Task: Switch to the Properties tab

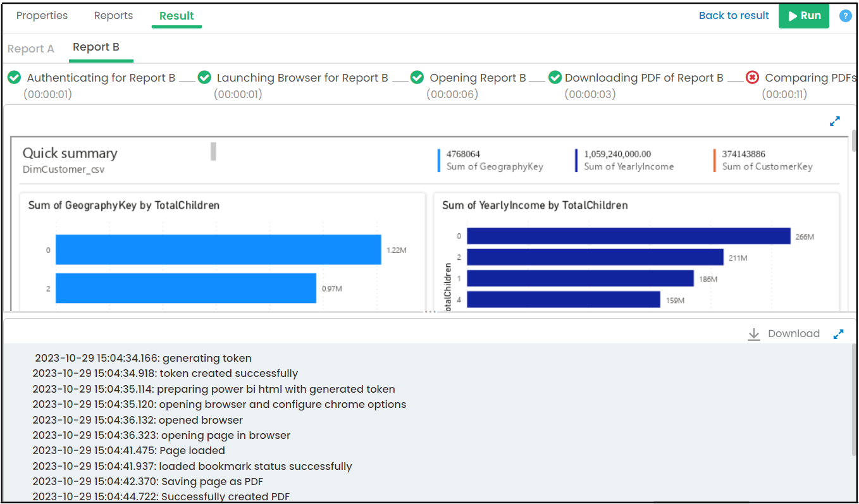Action: pos(42,16)
